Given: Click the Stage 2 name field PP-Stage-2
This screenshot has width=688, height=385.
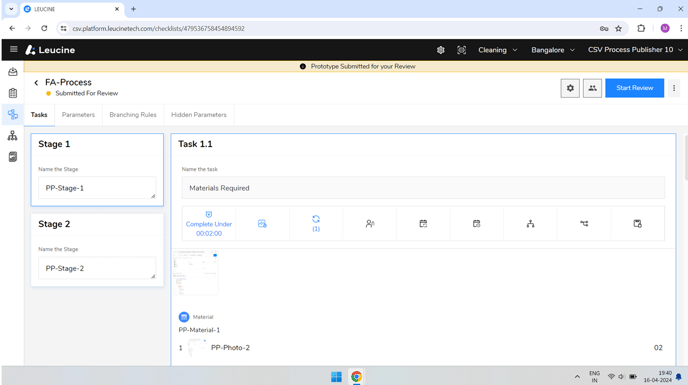Looking at the screenshot, I should click(x=97, y=268).
